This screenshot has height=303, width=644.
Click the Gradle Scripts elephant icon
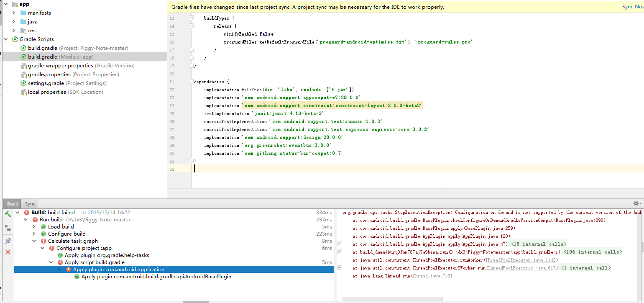click(x=15, y=39)
